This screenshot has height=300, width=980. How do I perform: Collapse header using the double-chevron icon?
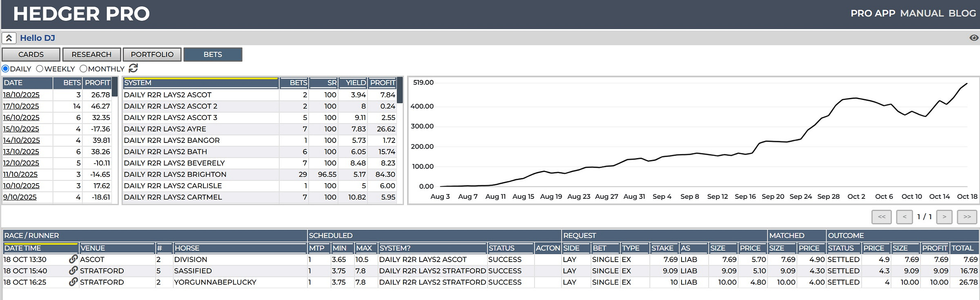9,38
